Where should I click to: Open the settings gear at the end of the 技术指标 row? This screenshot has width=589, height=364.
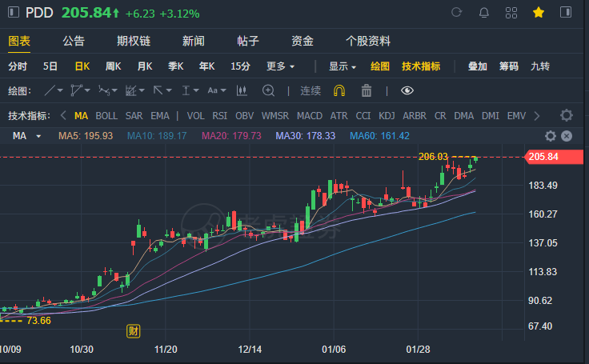pos(567,115)
